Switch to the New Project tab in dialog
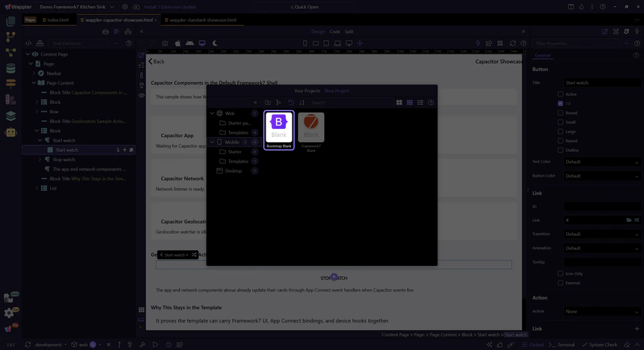 click(x=337, y=91)
